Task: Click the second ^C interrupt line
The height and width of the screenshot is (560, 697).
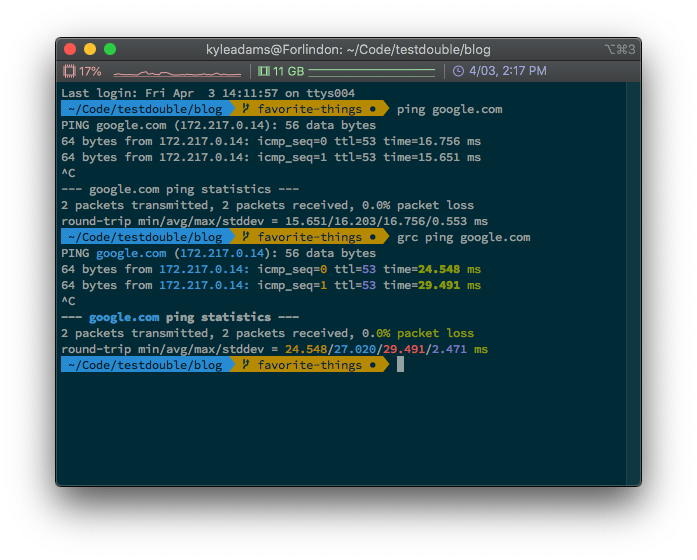Action: coord(68,301)
